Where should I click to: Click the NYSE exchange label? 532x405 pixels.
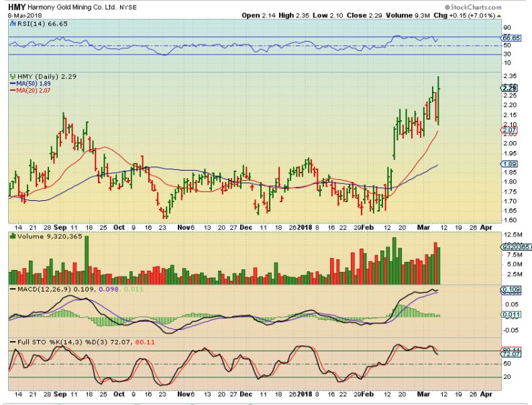click(128, 7)
